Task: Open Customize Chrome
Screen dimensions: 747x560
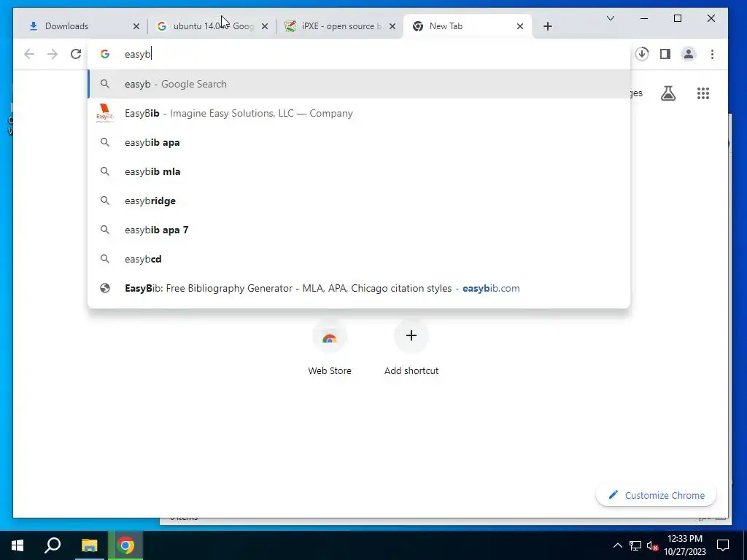Action: click(x=657, y=495)
